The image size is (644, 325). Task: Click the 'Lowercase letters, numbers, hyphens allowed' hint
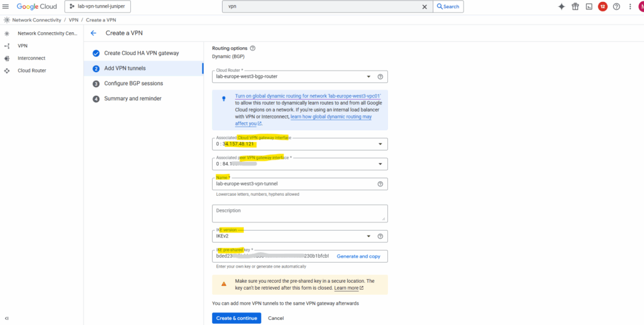click(x=257, y=194)
